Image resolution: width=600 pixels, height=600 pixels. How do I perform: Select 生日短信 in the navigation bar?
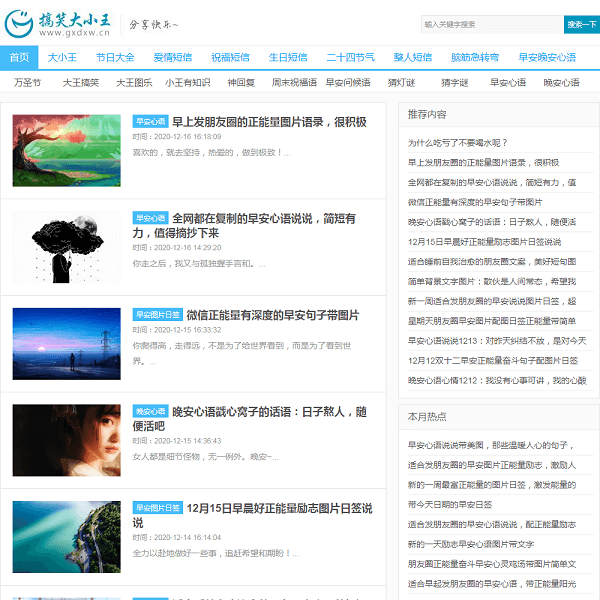(288, 58)
